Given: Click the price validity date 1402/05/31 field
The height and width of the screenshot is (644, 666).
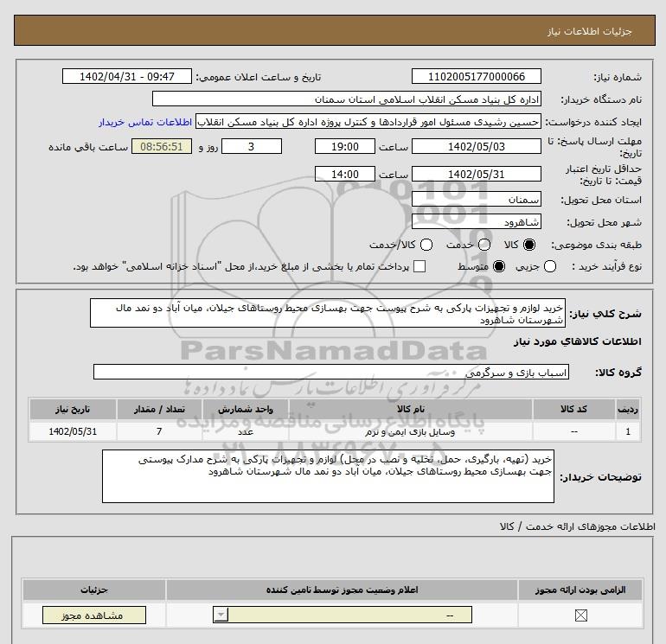Looking at the screenshot, I should click(476, 174).
